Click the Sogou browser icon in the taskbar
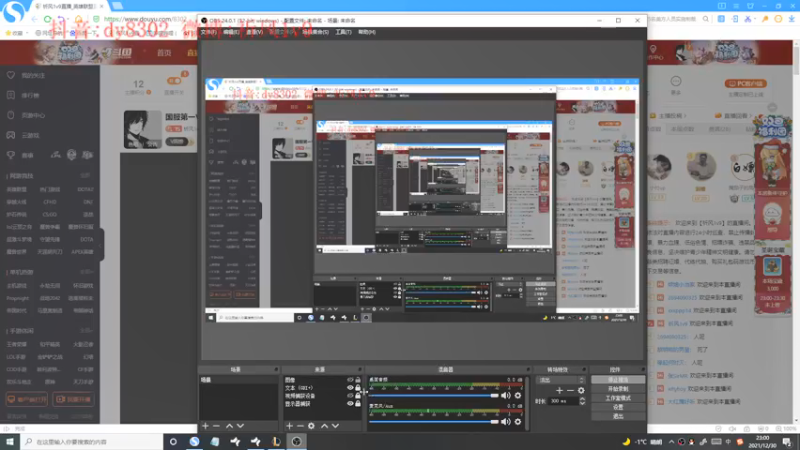This screenshot has width=800, height=450. pyautogui.click(x=194, y=441)
